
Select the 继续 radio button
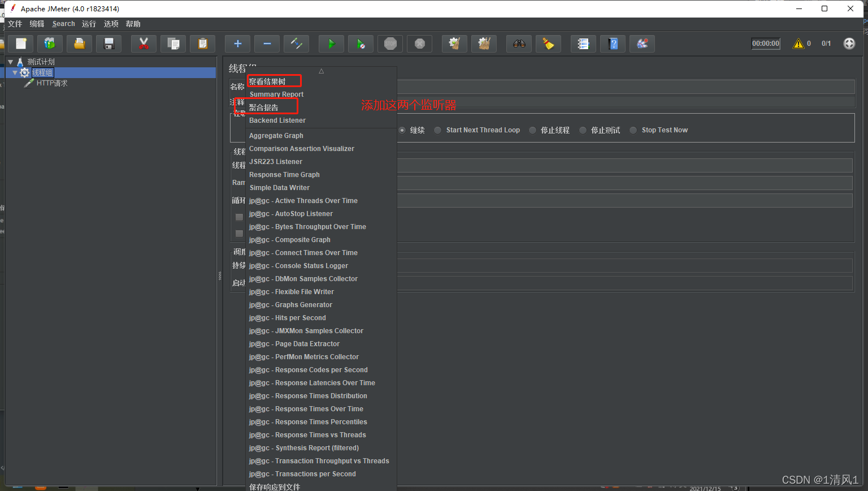coord(402,130)
